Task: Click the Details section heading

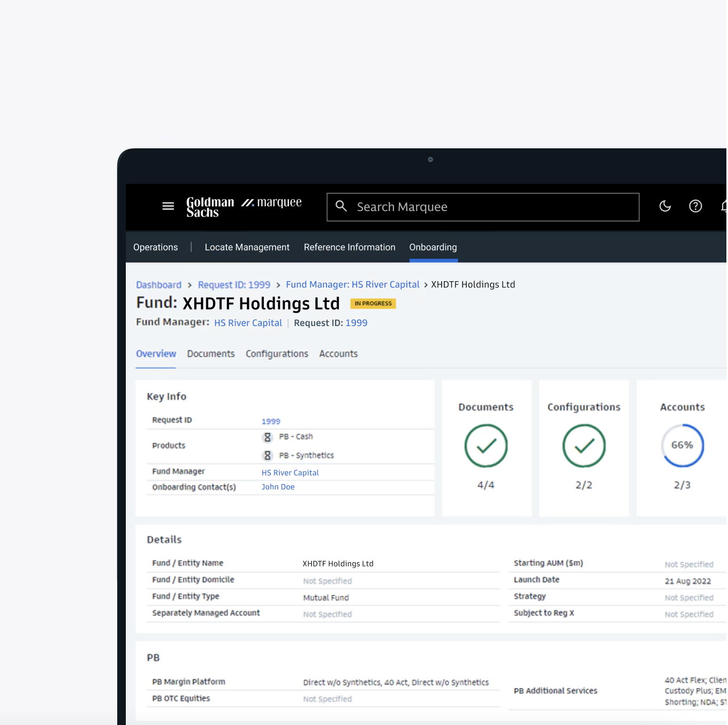Action: click(164, 540)
